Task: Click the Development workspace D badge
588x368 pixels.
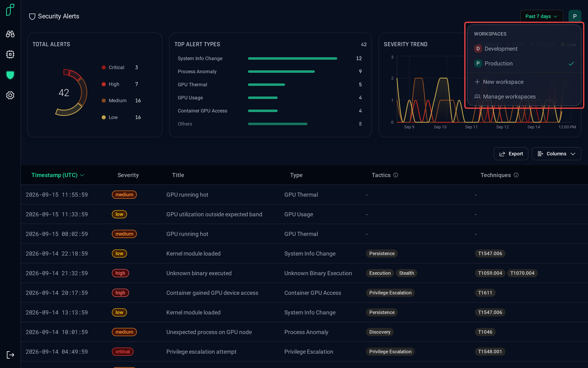Action: [x=478, y=49]
